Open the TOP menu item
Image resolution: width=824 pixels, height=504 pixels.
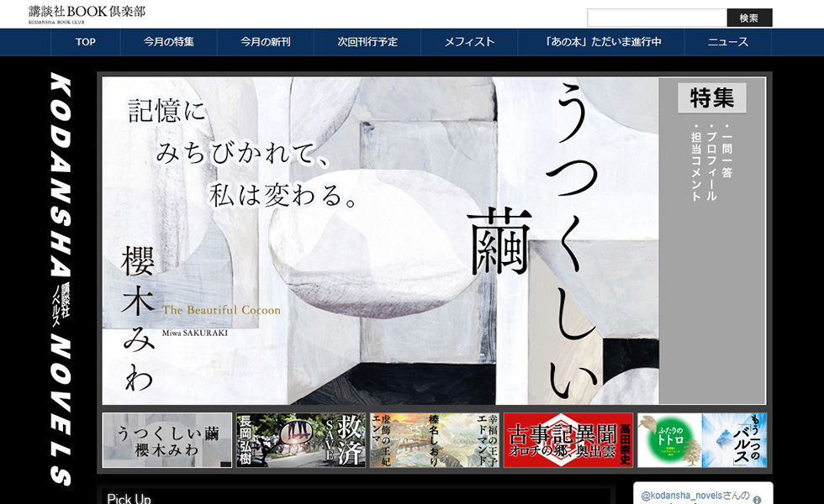[x=86, y=42]
